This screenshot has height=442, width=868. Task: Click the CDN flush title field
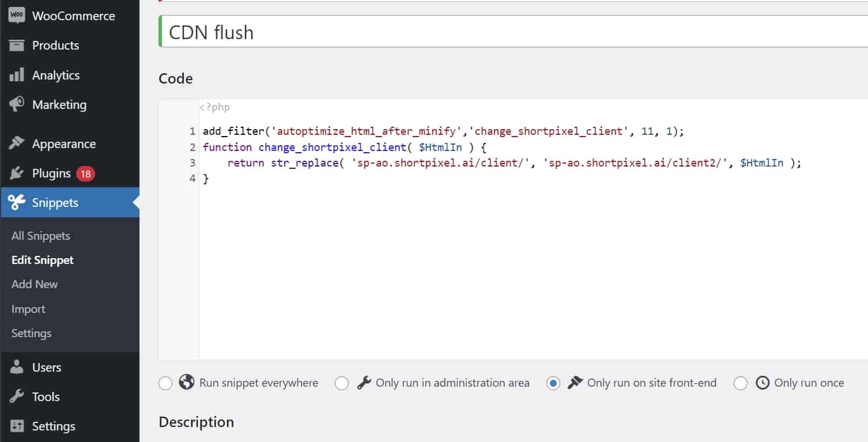coord(513,32)
